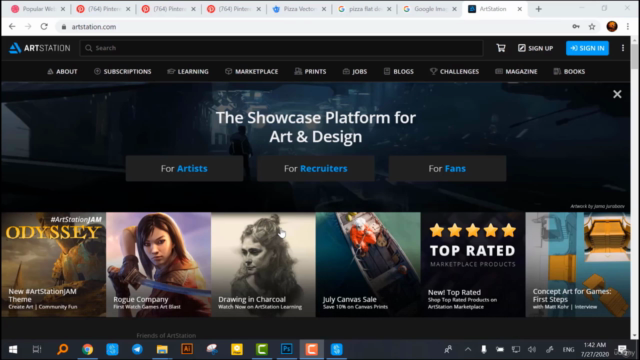Go to PRINTS section
Image resolution: width=640 pixels, height=360 pixels.
coord(310,71)
